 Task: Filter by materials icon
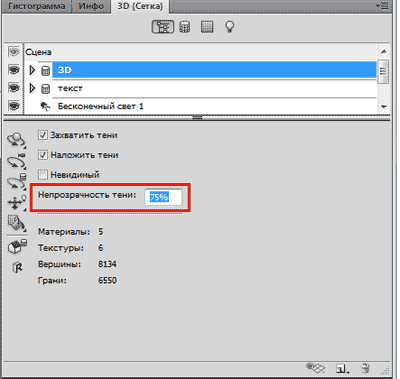(207, 27)
